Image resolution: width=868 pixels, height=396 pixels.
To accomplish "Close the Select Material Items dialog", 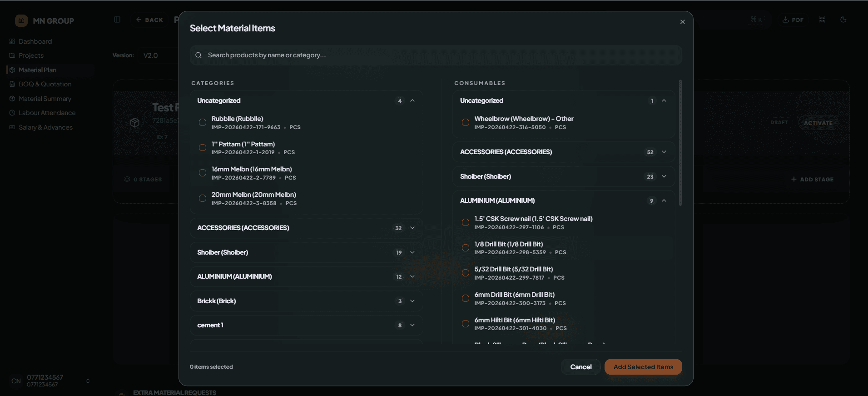I will tap(682, 22).
